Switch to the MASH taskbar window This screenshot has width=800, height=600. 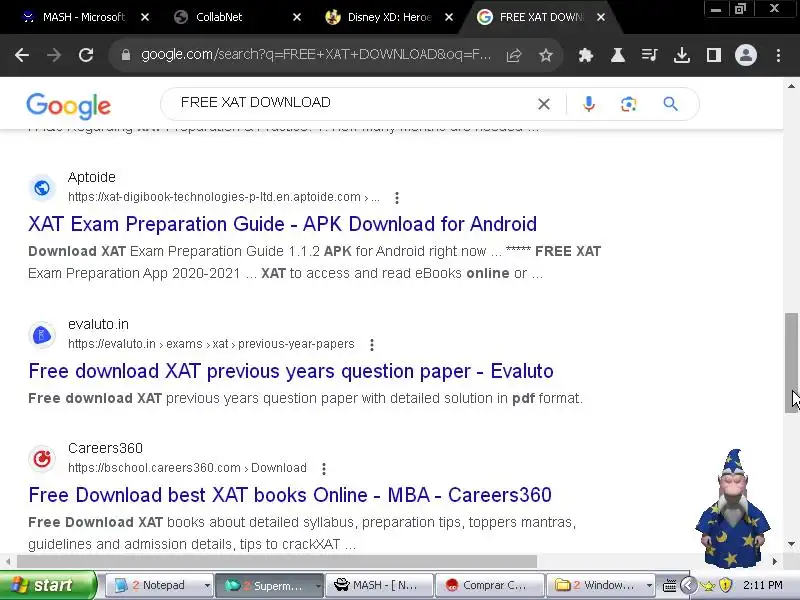[x=379, y=585]
